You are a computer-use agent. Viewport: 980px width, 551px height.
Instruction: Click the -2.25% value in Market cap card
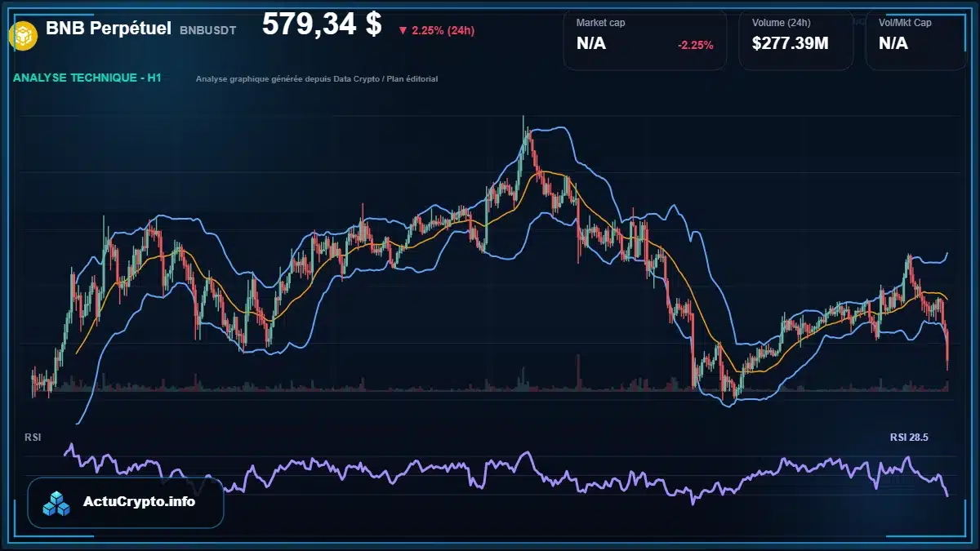coord(696,45)
